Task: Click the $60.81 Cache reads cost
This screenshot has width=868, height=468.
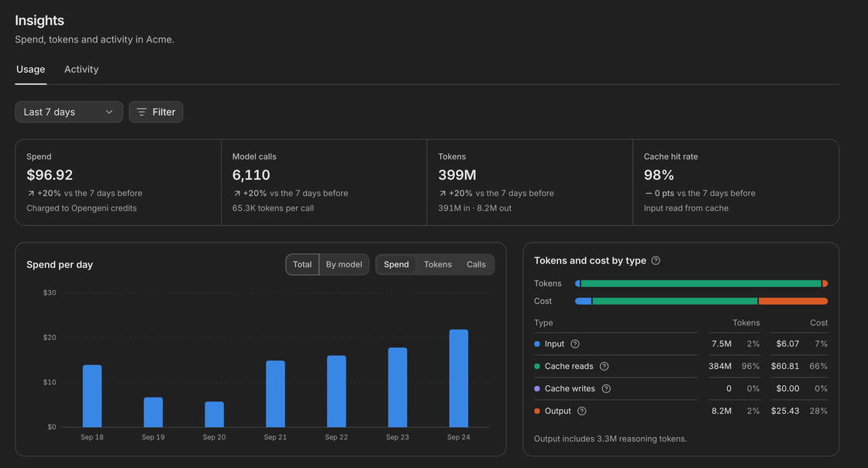Action: click(x=785, y=366)
